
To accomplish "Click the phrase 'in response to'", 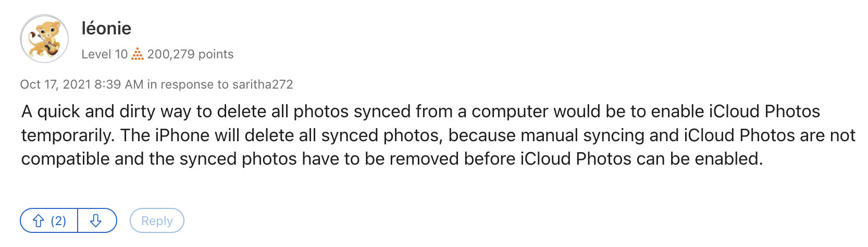I will click(188, 84).
